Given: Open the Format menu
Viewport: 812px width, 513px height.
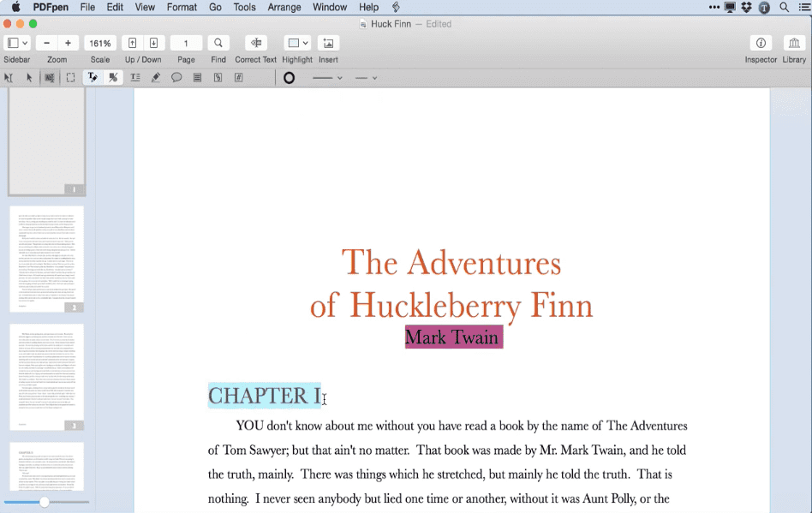Looking at the screenshot, I should click(x=182, y=7).
